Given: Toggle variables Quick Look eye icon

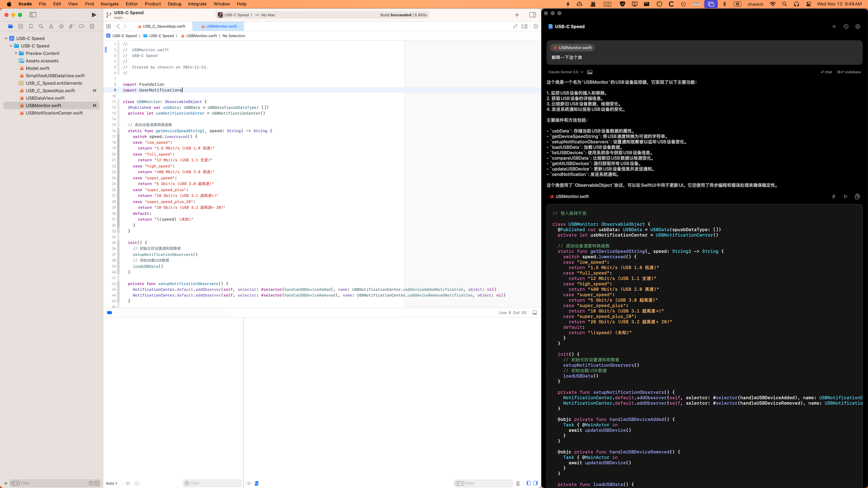Looking at the screenshot, I should click(128, 483).
